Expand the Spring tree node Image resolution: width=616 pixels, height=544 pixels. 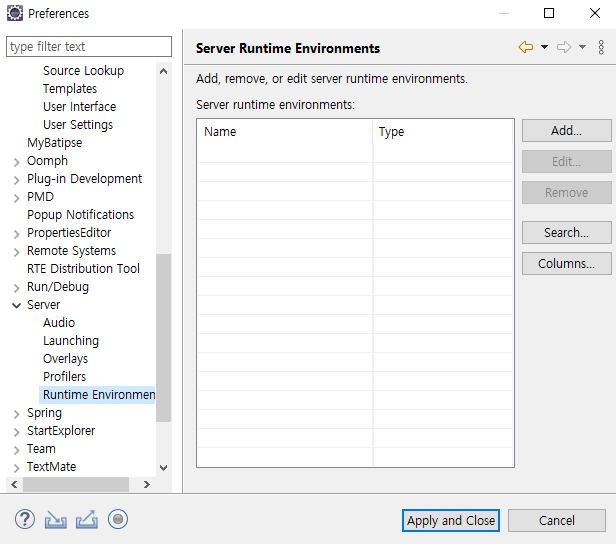tap(17, 413)
